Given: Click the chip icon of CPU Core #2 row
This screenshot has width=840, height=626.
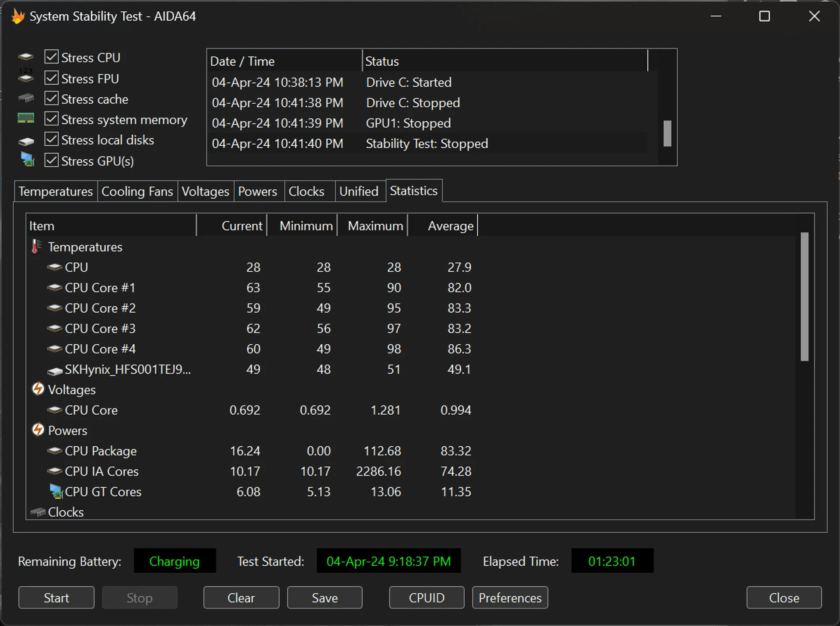Looking at the screenshot, I should coord(55,308).
